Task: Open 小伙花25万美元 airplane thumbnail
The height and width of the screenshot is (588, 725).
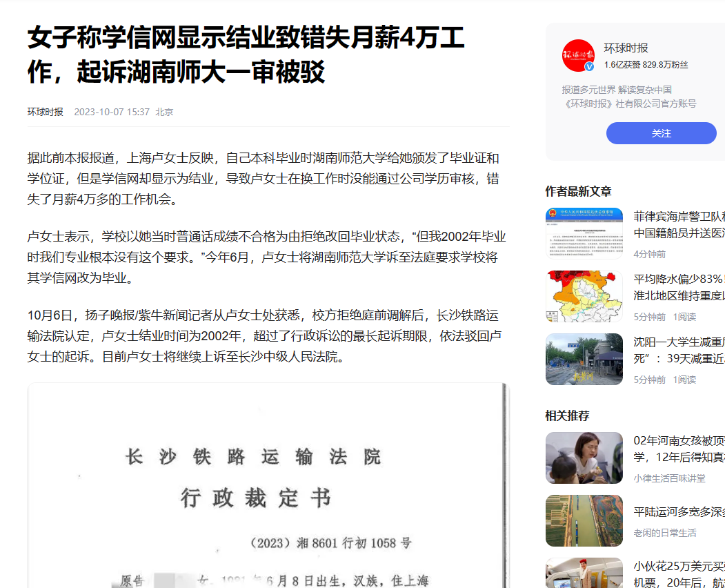Action: coord(584,573)
